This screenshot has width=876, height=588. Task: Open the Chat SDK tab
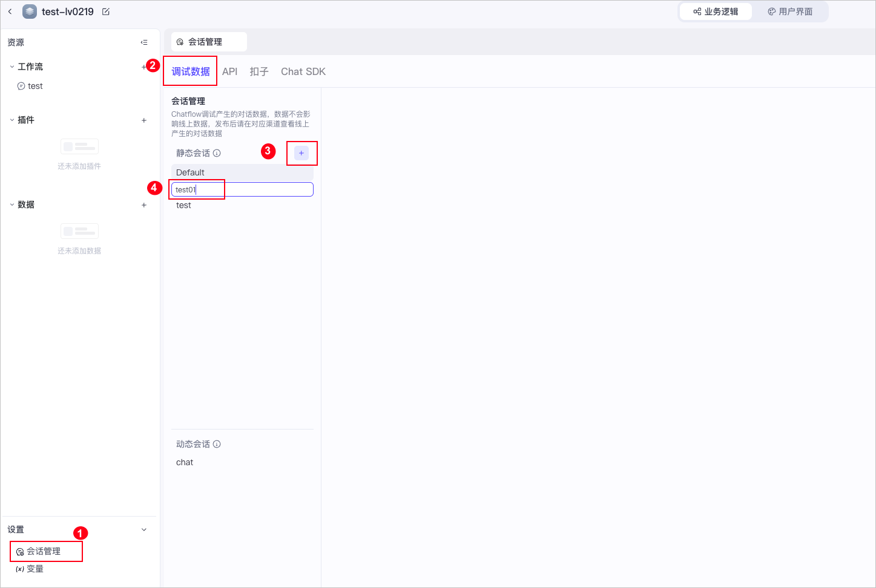[303, 71]
